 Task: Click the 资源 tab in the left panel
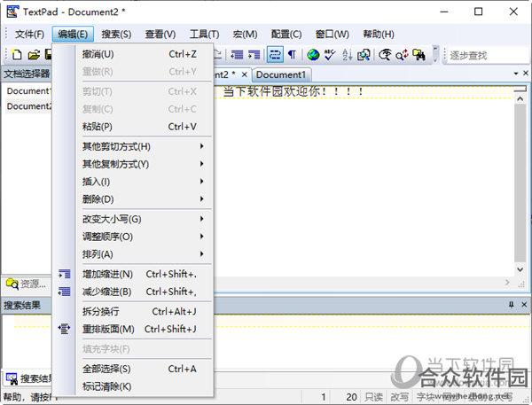tap(27, 284)
